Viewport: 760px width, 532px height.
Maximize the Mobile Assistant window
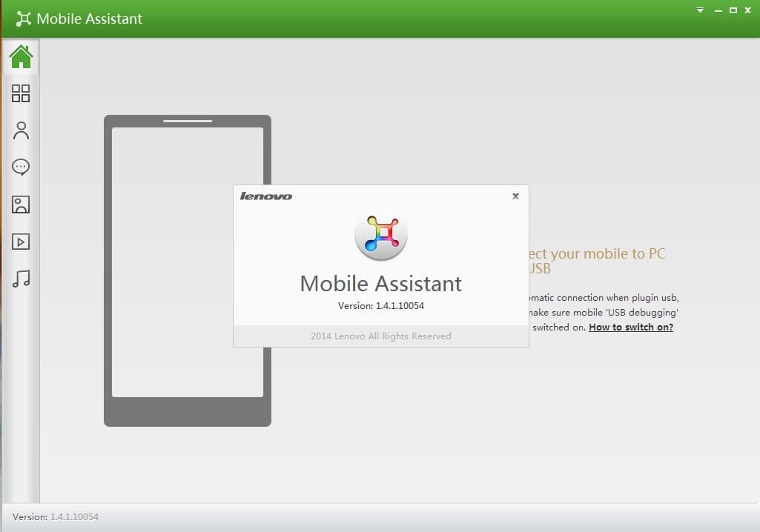(x=733, y=10)
